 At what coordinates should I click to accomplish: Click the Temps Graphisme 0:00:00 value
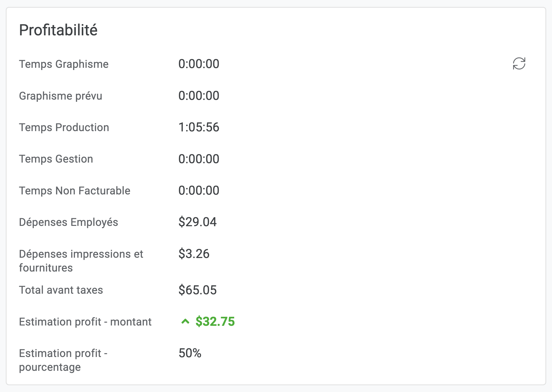199,64
